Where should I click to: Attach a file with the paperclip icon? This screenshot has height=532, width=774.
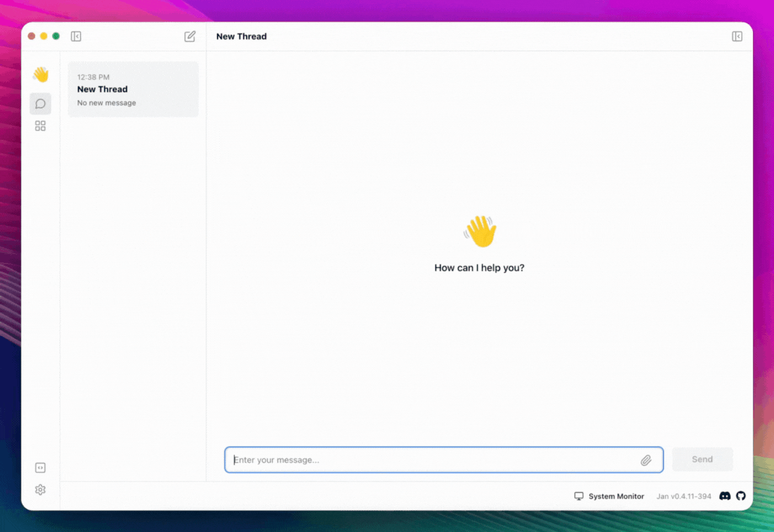click(x=646, y=460)
